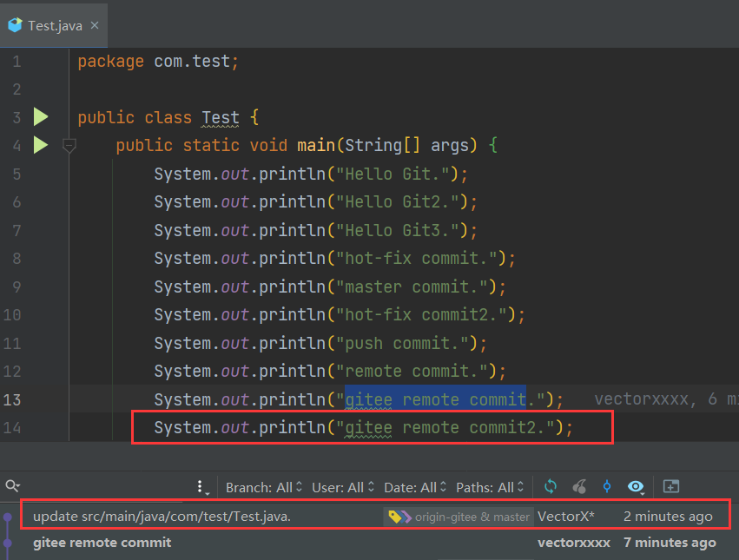
Task: Click the Test.java file icon in tab
Action: 15,25
